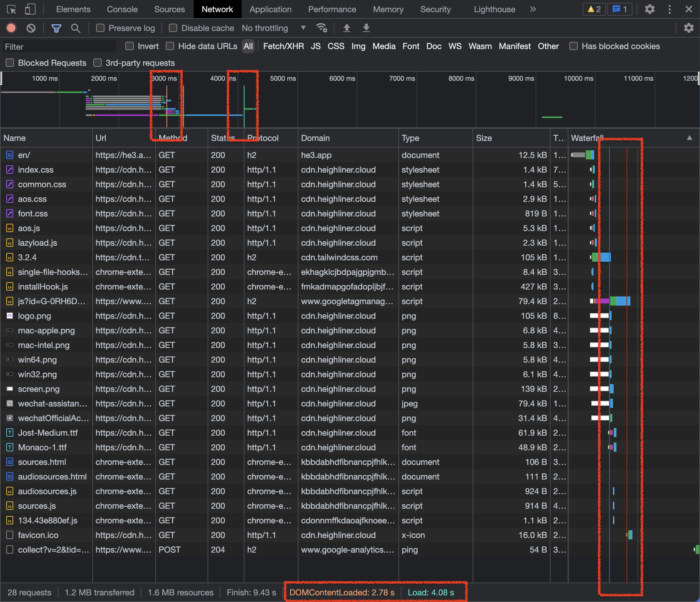700x602 pixels.
Task: Expand the more tabs chevron
Action: tap(533, 9)
